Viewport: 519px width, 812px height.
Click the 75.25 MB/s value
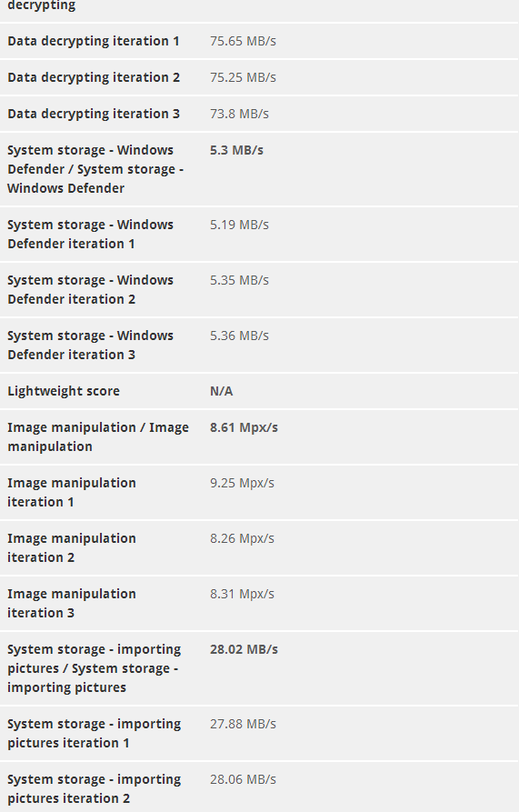tap(243, 77)
